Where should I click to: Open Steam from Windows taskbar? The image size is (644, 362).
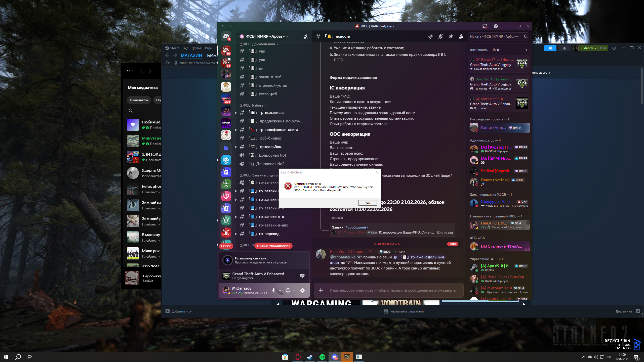click(x=310, y=357)
